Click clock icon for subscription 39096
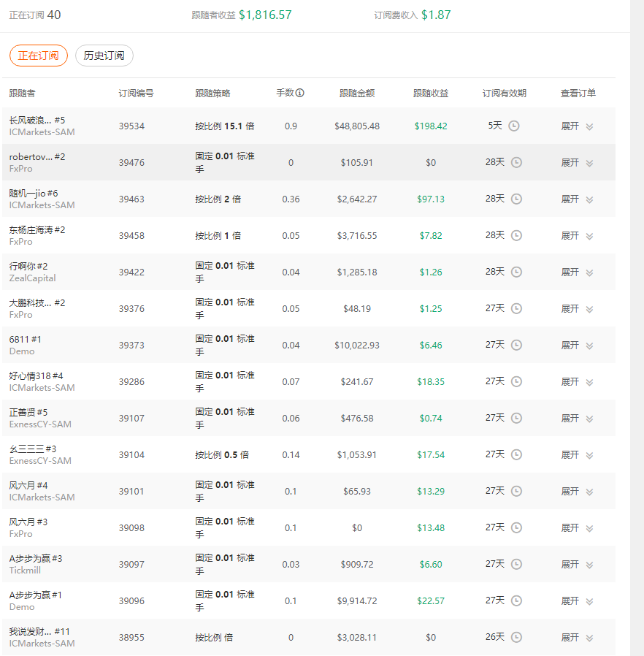 click(516, 600)
